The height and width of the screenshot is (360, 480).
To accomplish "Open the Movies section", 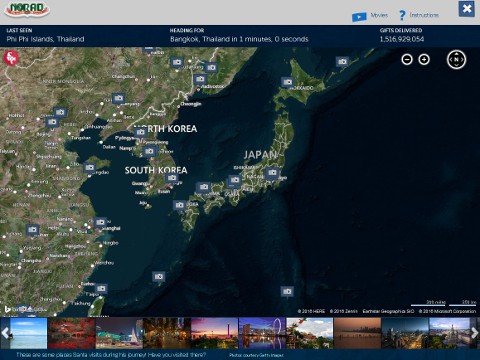I will coord(370,16).
